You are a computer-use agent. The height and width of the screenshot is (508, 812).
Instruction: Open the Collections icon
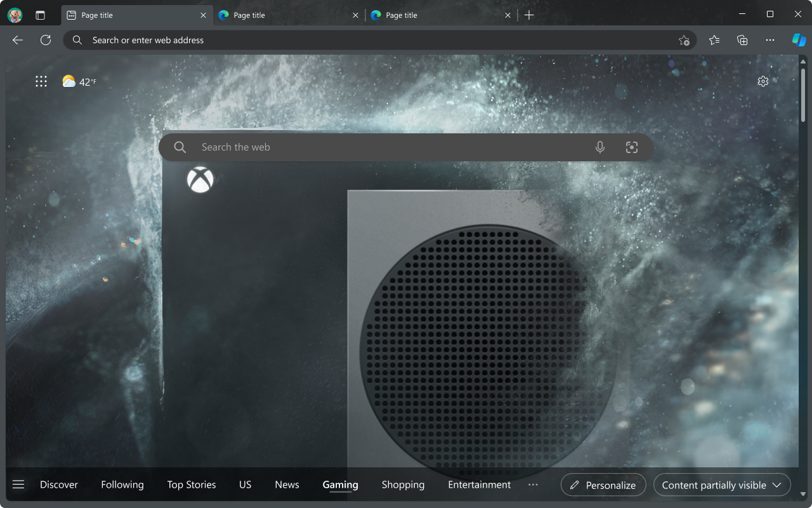point(742,40)
